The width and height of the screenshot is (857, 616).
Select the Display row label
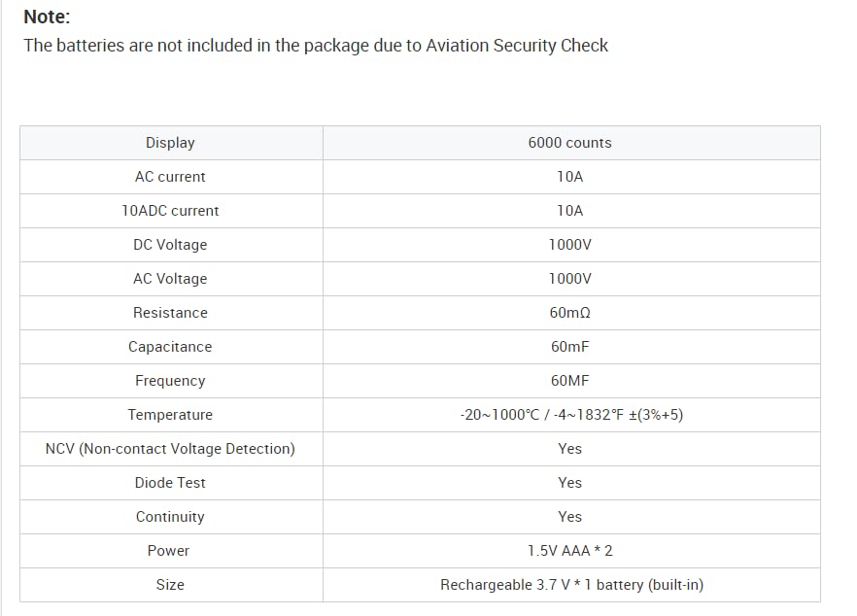pos(170,143)
